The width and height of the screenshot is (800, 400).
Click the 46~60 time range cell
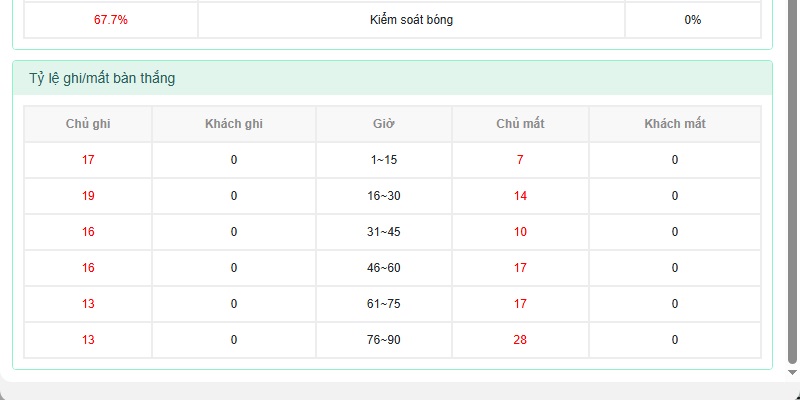384,268
